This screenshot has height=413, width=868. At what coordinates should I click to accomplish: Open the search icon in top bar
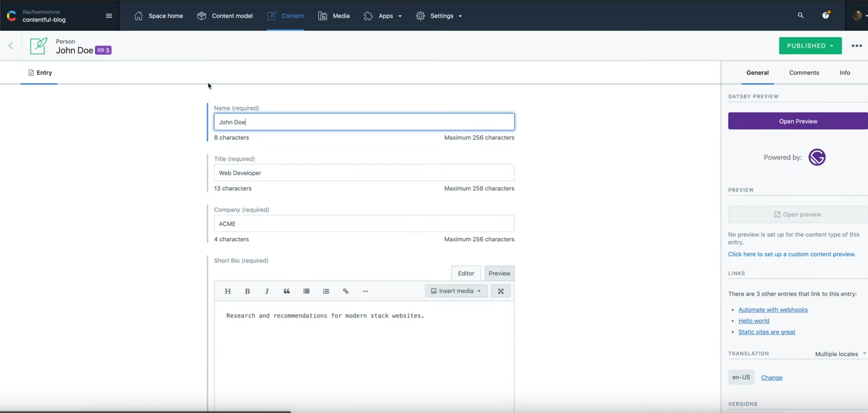tap(801, 16)
